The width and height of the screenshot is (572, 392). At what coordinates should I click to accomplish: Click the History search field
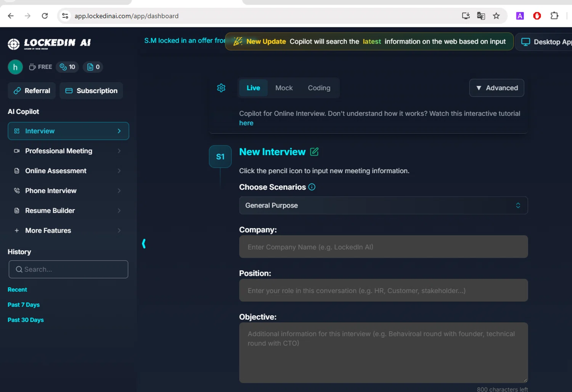tap(68, 269)
